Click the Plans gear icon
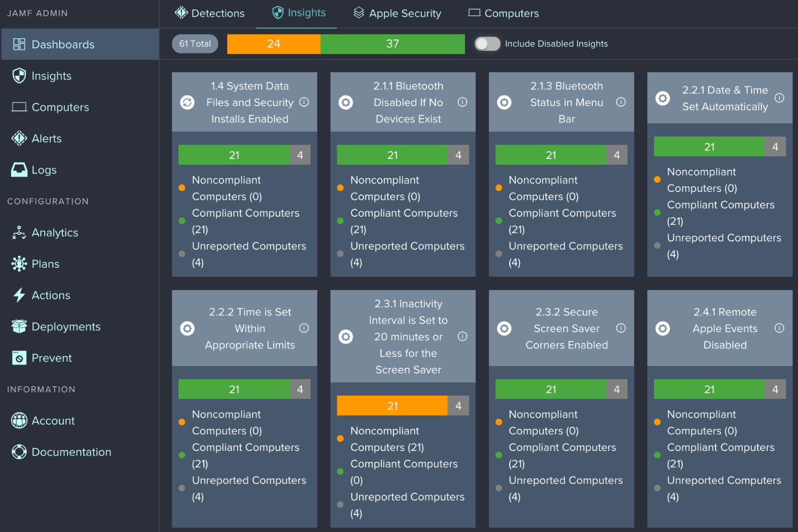This screenshot has width=798, height=532. click(19, 264)
